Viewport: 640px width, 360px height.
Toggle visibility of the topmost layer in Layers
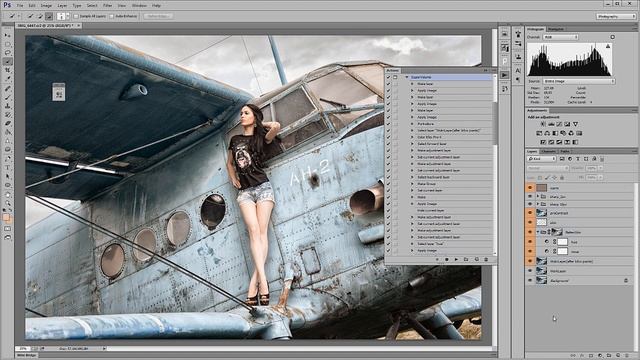(530, 188)
